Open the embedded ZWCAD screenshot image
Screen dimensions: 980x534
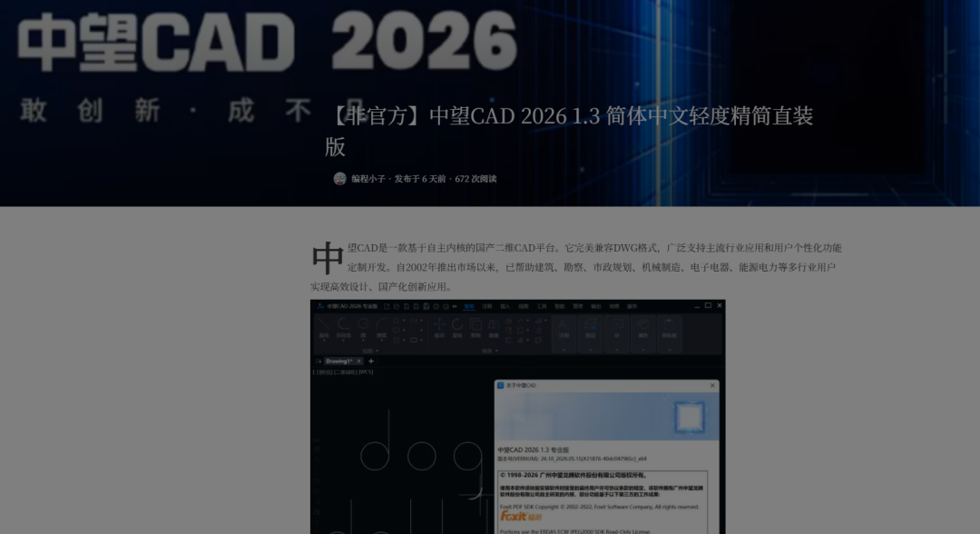click(517, 417)
